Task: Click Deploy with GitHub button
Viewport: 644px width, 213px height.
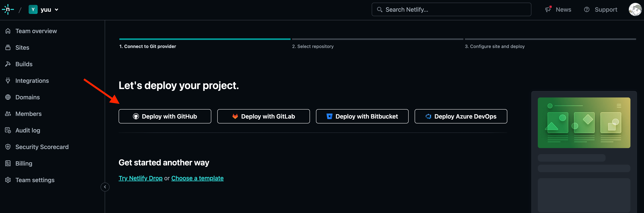Action: coord(165,116)
